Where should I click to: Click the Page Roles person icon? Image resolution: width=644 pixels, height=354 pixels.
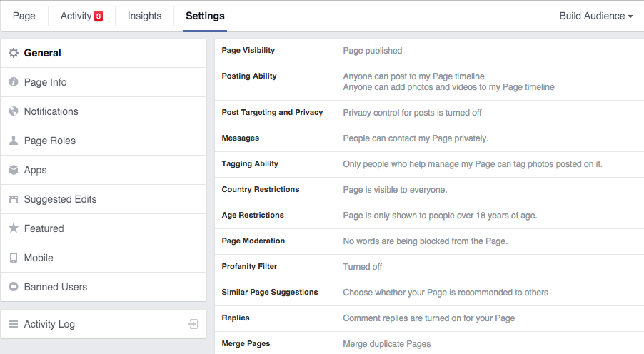[x=13, y=141]
